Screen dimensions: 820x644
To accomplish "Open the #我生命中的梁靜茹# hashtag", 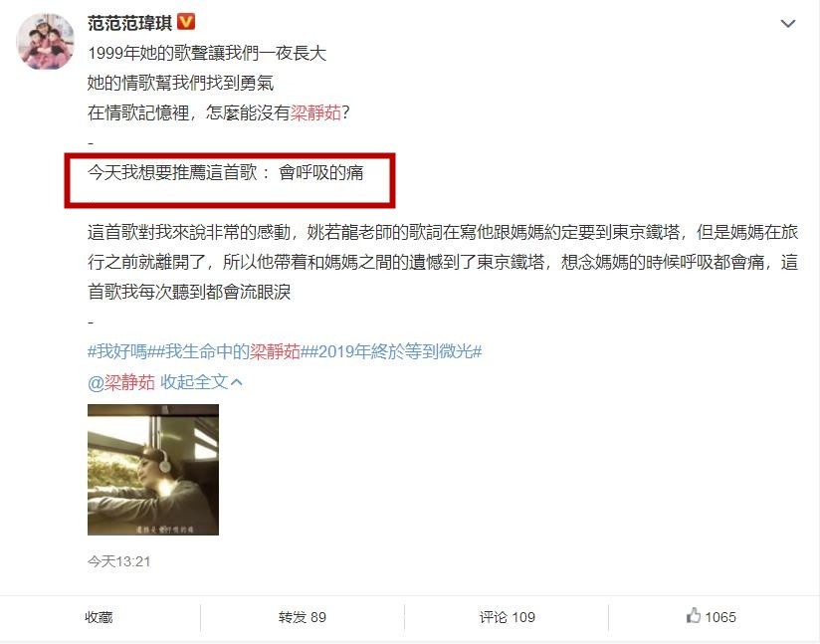I will click(229, 351).
